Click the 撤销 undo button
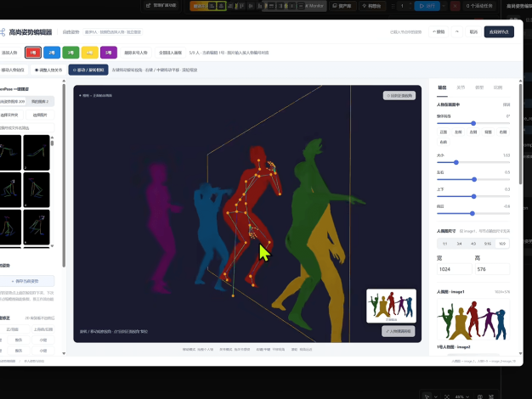The width and height of the screenshot is (532, 399). [439, 32]
